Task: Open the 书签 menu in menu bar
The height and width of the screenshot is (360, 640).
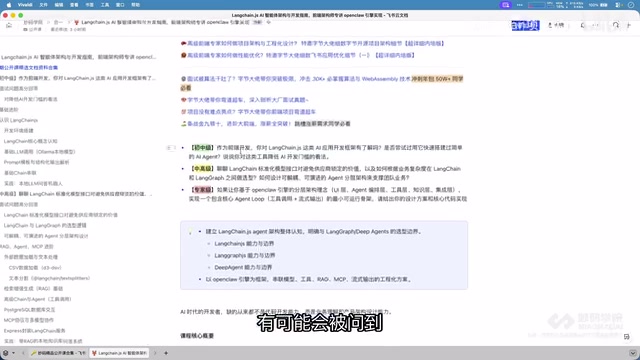Action: coord(89,5)
